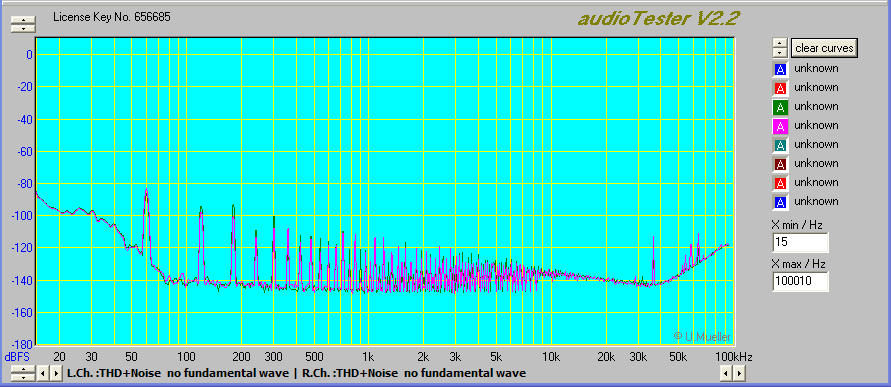Click the -80 value on the dBFS axis
Screen dimensions: 891x387
coord(23,184)
